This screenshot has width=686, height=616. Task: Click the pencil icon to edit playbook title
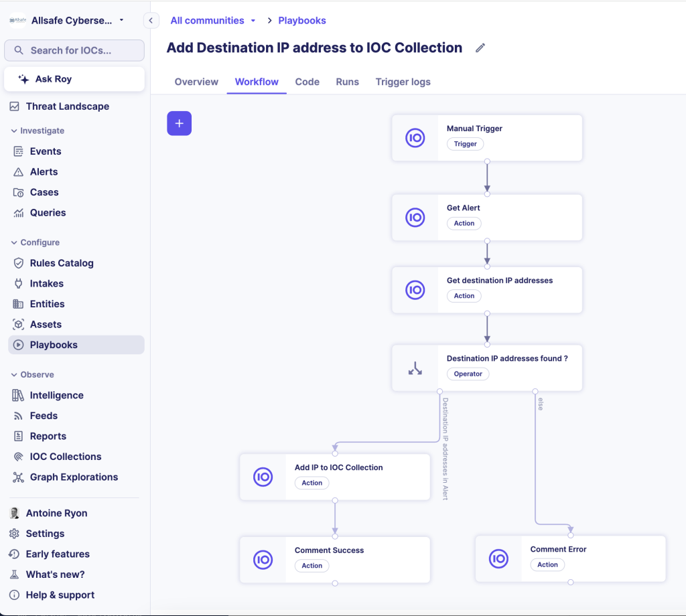(480, 48)
